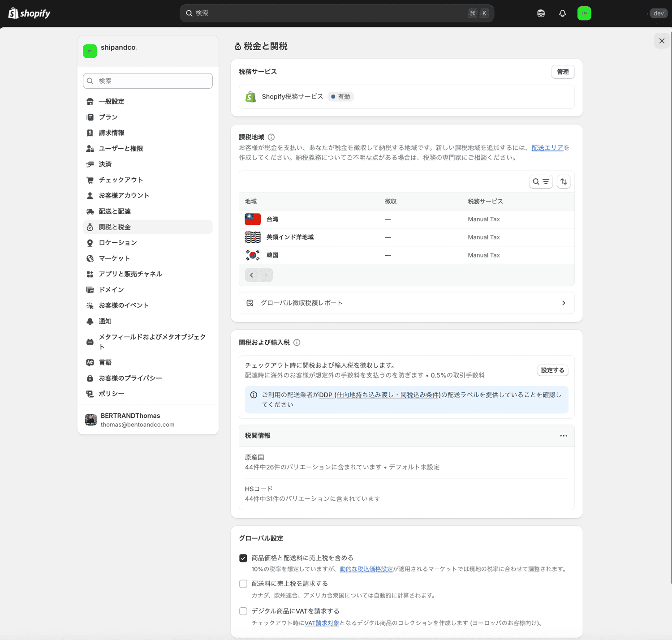Click the admin tools icon left of the bell
The width and height of the screenshot is (672, 640).
pyautogui.click(x=541, y=13)
